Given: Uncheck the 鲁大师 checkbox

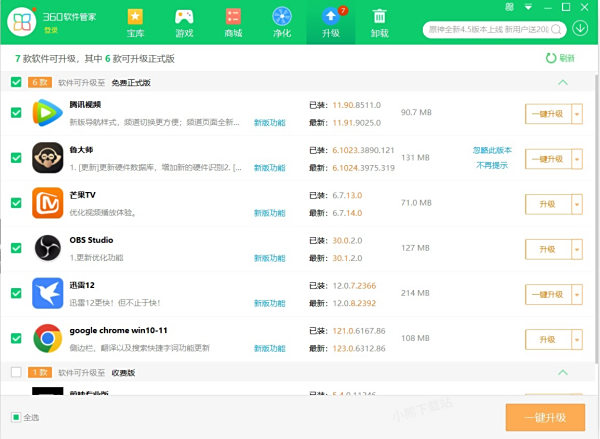Looking at the screenshot, I should 16,158.
